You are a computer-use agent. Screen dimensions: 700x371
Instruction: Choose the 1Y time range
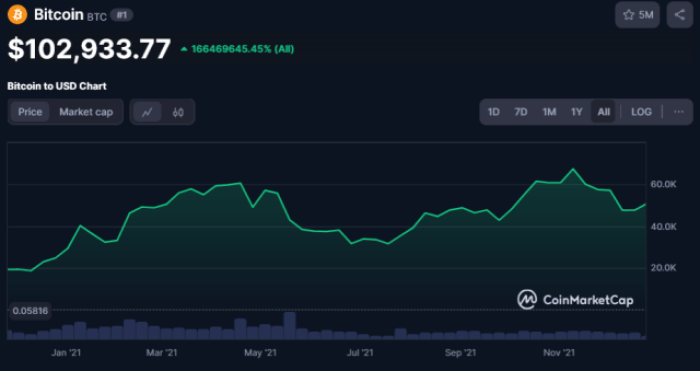coord(577,112)
